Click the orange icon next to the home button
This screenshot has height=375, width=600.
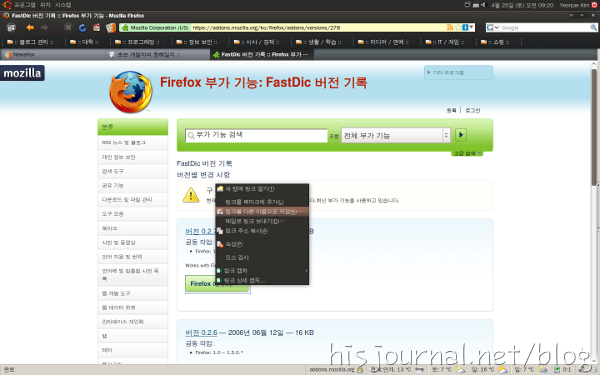tap(111, 28)
